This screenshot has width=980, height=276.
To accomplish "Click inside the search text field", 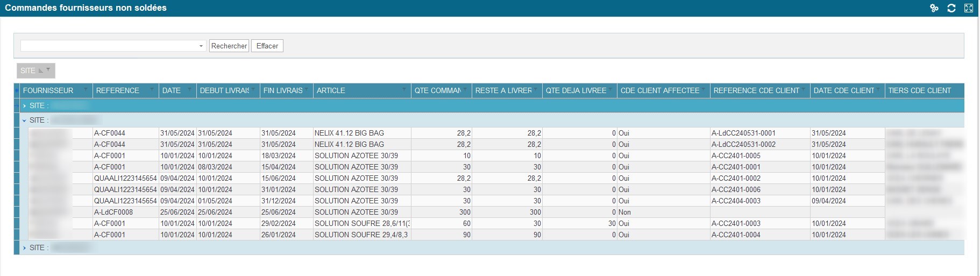I will click(109, 46).
